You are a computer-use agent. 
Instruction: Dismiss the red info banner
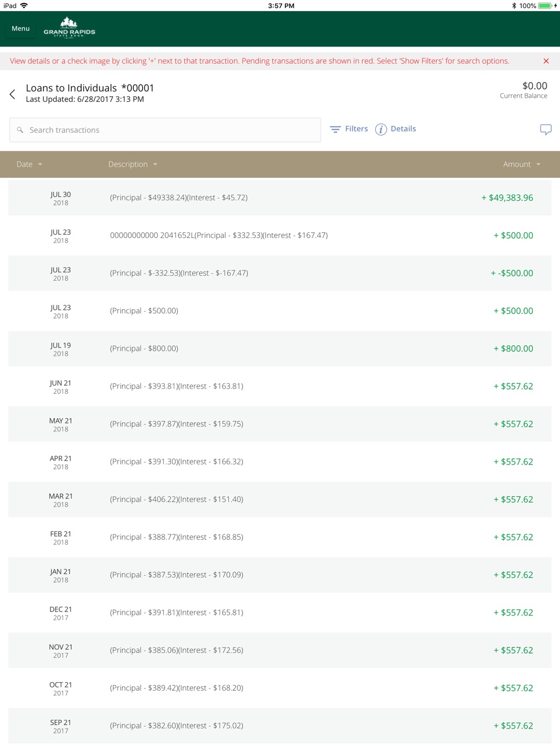(546, 61)
